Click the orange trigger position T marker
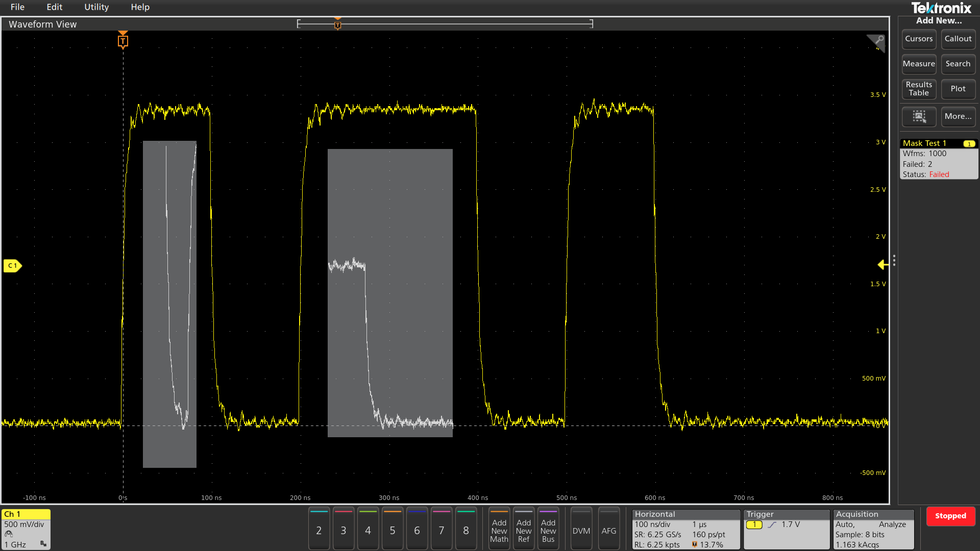The width and height of the screenshot is (980, 551). click(122, 41)
